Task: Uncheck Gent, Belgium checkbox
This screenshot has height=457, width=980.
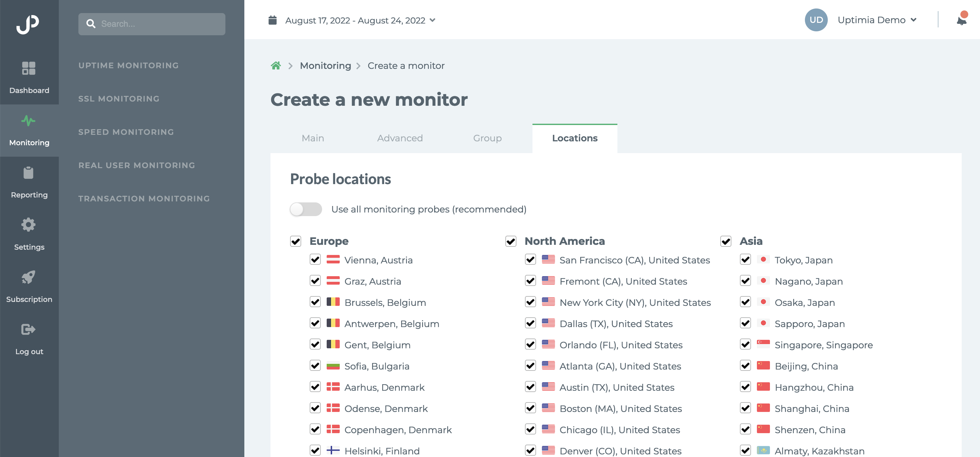Action: [315, 344]
